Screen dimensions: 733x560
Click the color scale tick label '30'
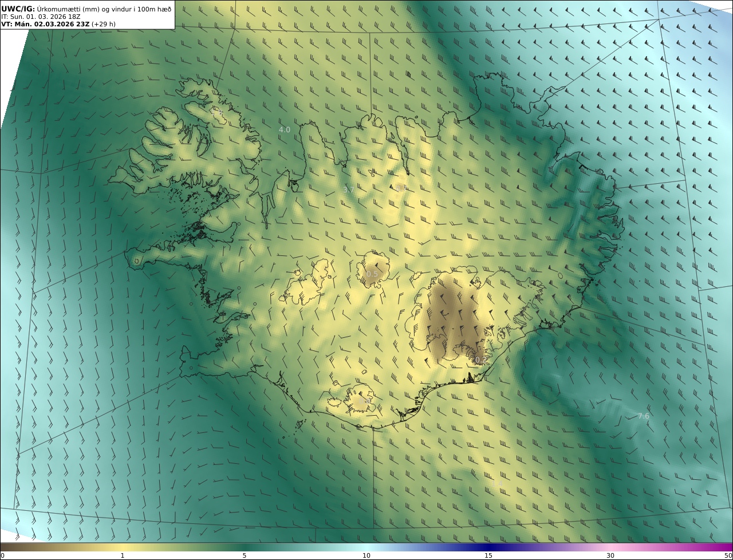(610, 555)
